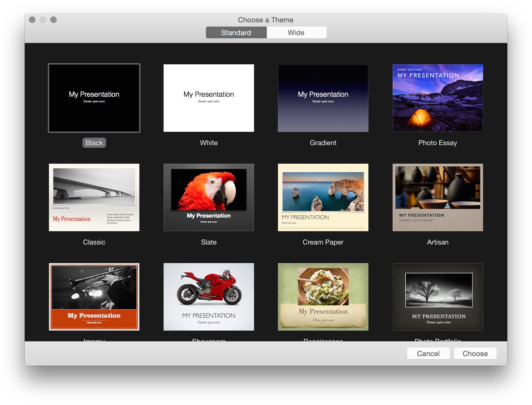The height and width of the screenshot is (405, 532).
Task: Select the Classic theme with bridge photo
Action: (x=94, y=197)
